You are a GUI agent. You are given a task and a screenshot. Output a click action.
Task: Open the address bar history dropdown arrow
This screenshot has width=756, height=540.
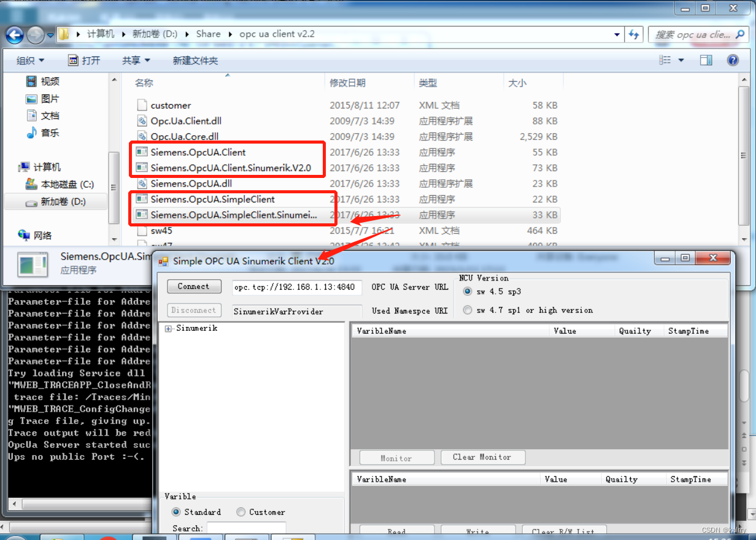[617, 34]
